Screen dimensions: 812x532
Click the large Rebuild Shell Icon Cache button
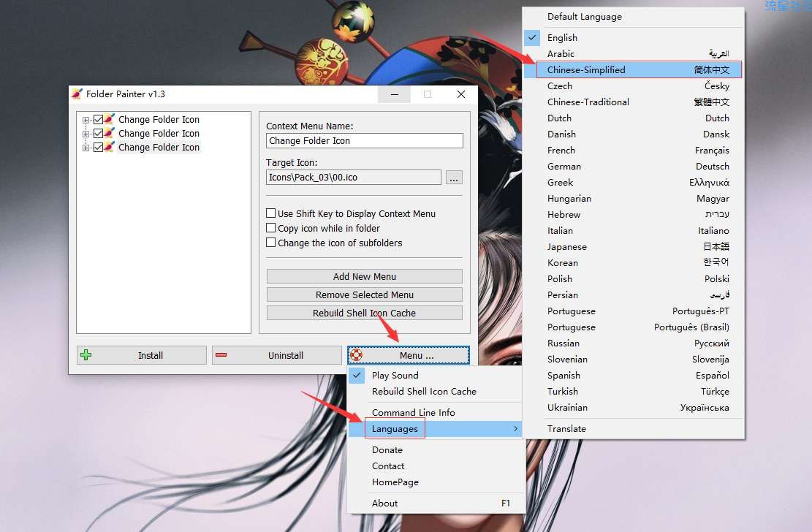click(x=365, y=313)
